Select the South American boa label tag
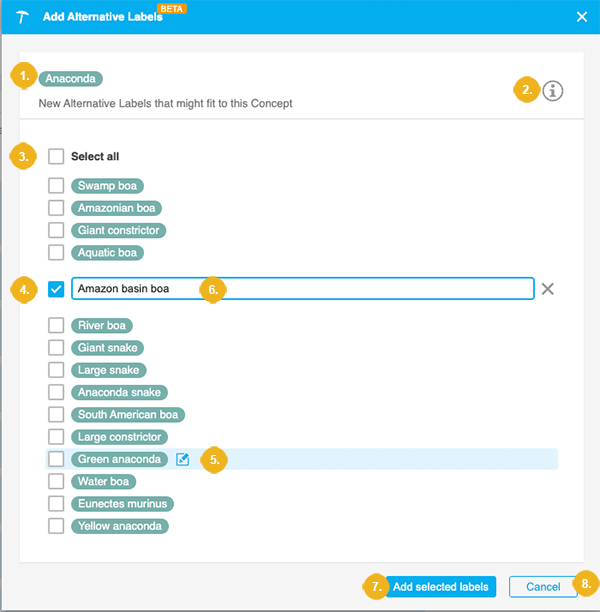Image resolution: width=600 pixels, height=612 pixels. 128,415
